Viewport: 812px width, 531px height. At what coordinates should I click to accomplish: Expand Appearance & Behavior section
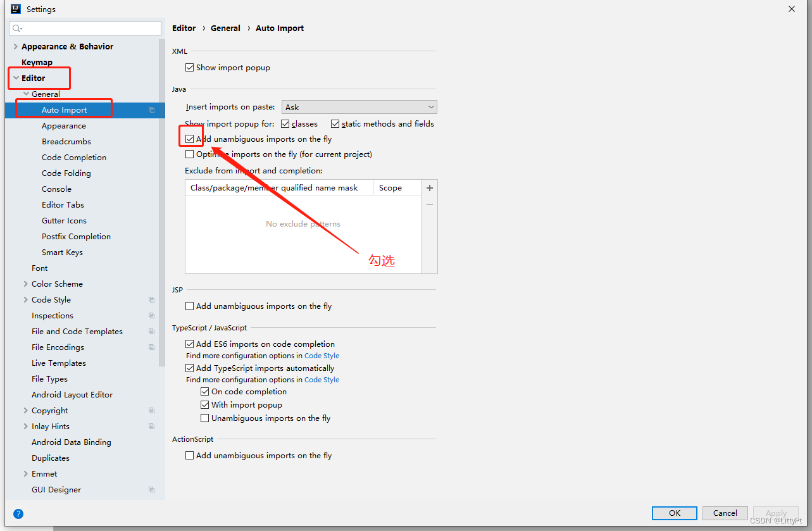[15, 47]
